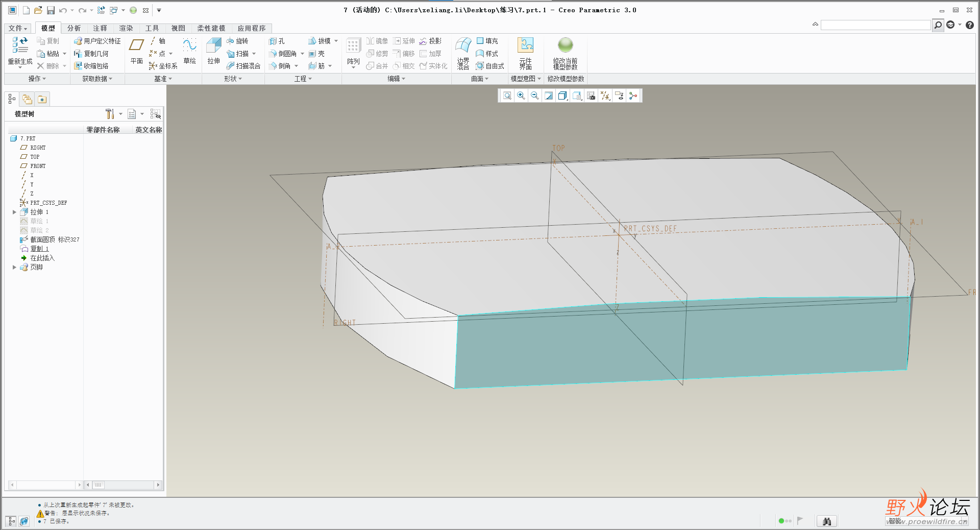Redo the last action
Viewport: 980px width, 530px height.
tap(82, 10)
